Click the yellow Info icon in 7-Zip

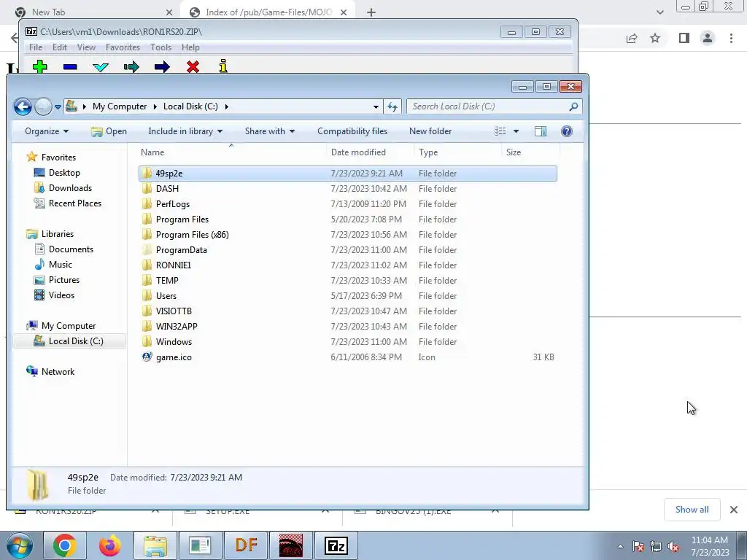click(x=223, y=66)
